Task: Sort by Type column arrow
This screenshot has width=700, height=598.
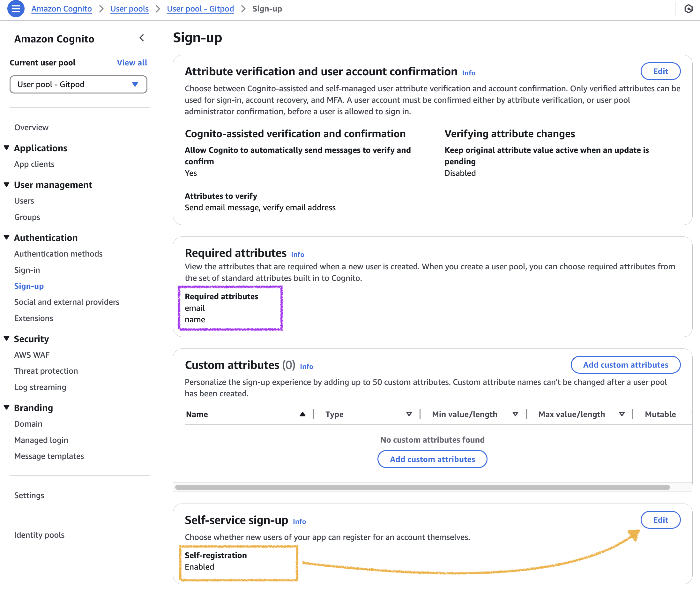Action: 409,414
